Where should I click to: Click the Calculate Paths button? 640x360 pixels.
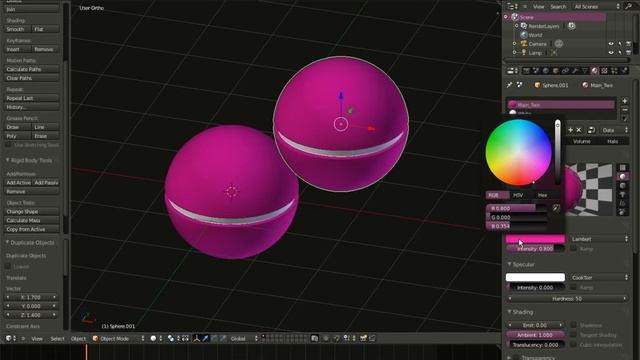[x=32, y=69]
